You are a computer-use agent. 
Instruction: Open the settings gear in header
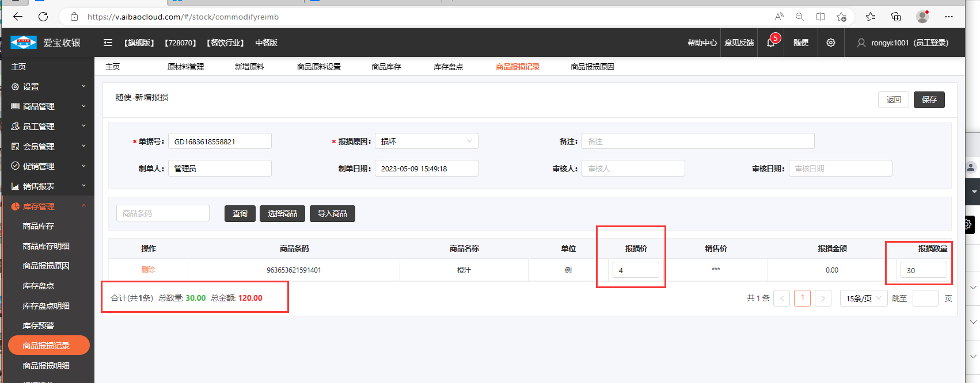(x=830, y=43)
